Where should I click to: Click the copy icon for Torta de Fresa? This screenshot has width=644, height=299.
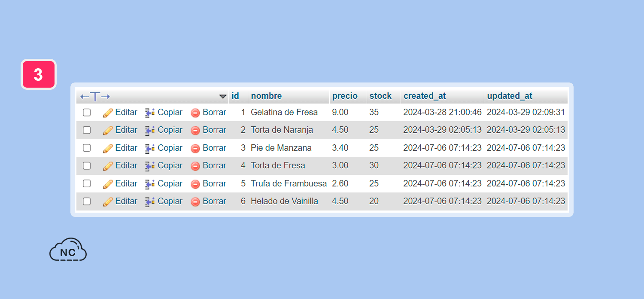(150, 166)
